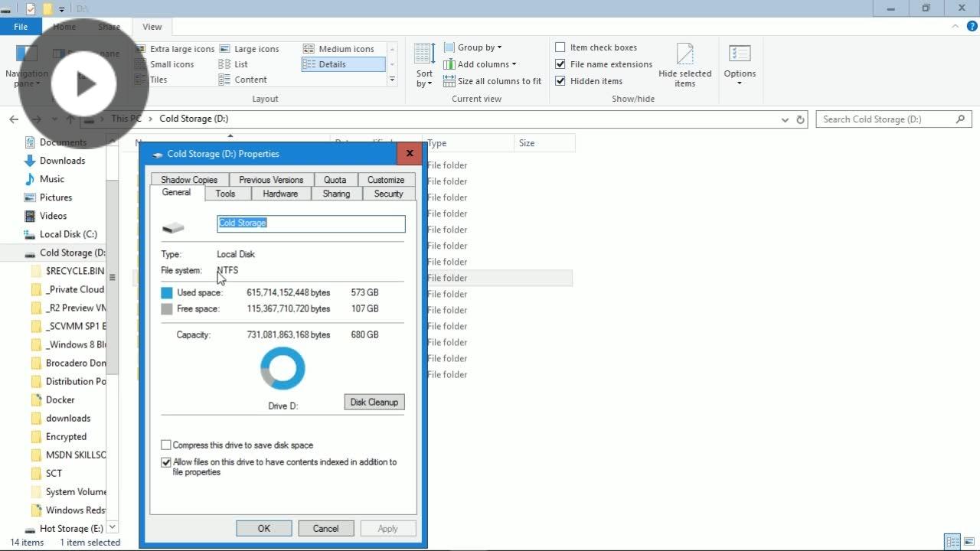Select Music in navigation pane
Screen dimensions: 980x551
click(51, 179)
